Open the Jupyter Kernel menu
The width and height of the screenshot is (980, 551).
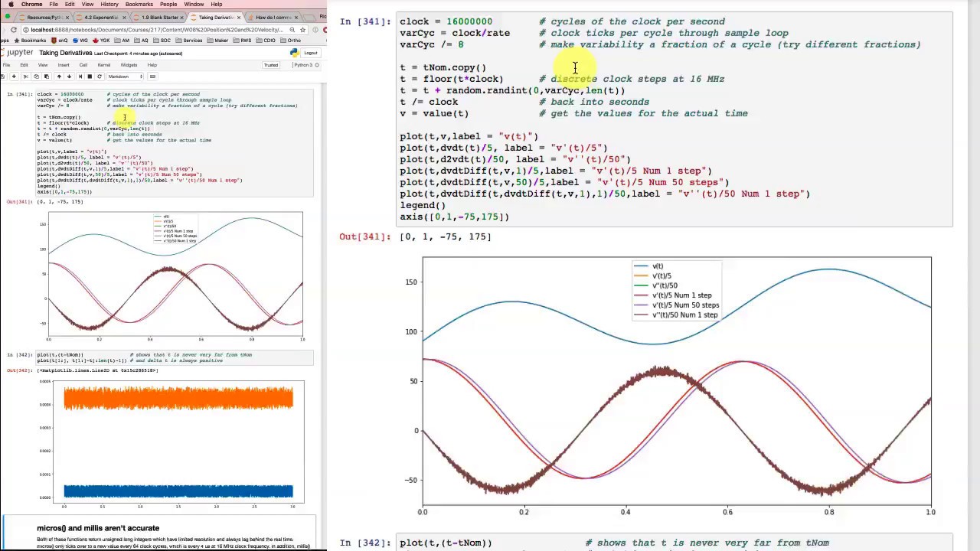(x=104, y=65)
